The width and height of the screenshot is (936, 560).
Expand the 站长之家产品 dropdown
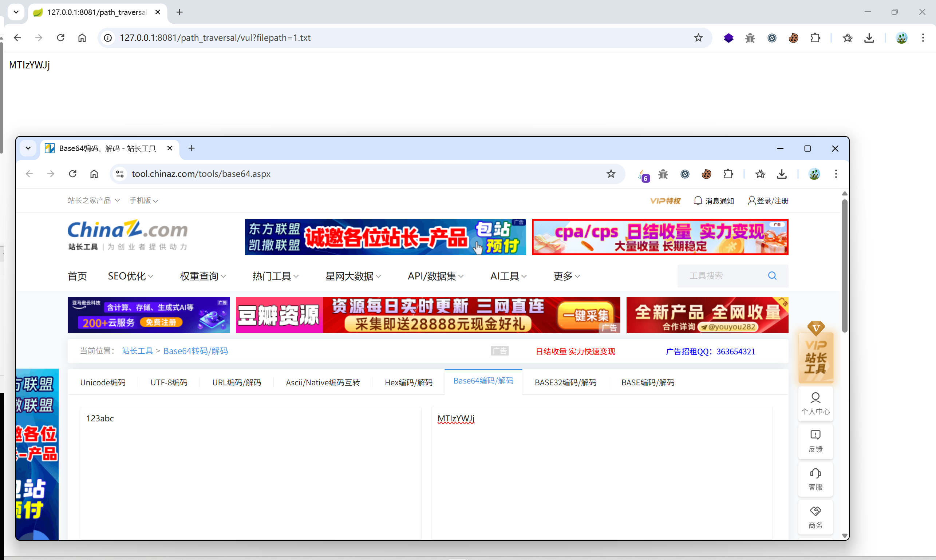pyautogui.click(x=94, y=200)
